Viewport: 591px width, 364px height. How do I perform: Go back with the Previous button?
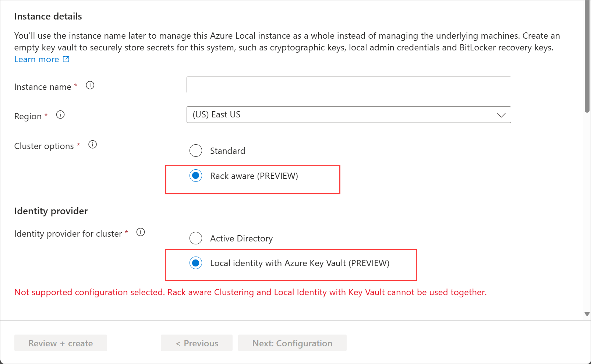coord(197,343)
